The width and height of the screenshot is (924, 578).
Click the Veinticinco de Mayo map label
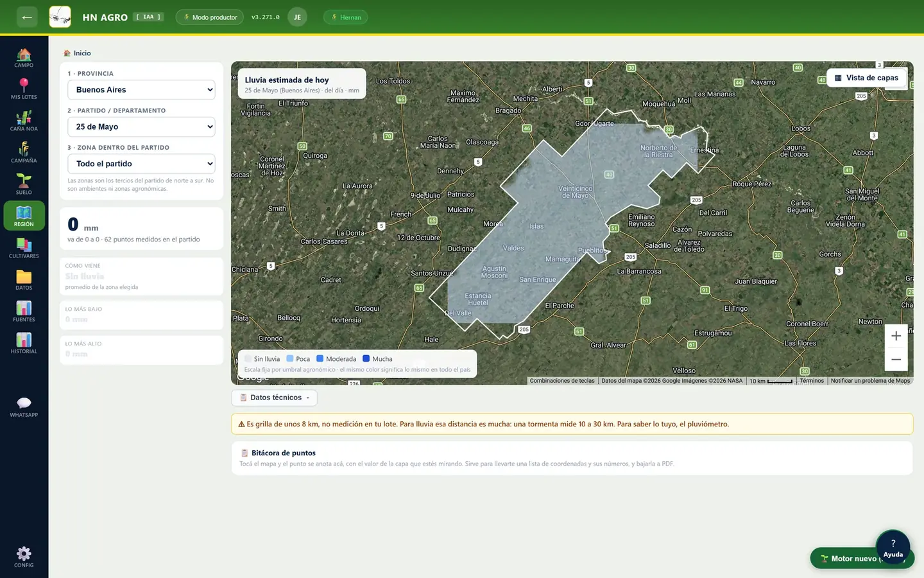[x=576, y=192]
